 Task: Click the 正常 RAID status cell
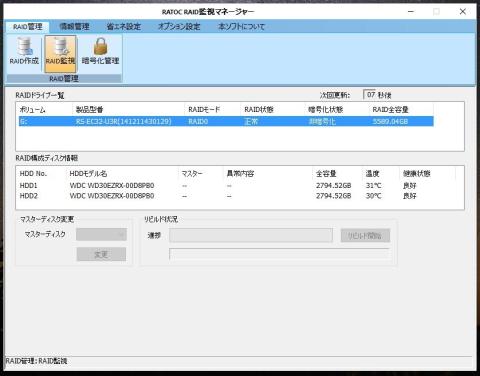(251, 121)
